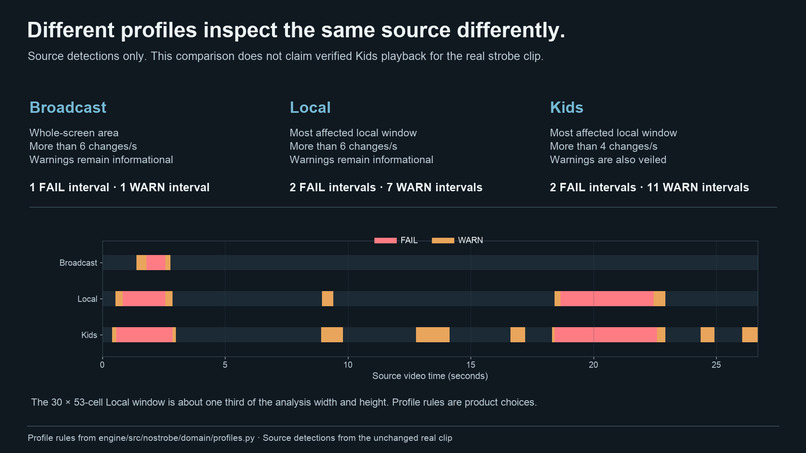Screen dimensions: 806x453
Task: Click 'Most affected local window' under Local
Action: (x=353, y=133)
